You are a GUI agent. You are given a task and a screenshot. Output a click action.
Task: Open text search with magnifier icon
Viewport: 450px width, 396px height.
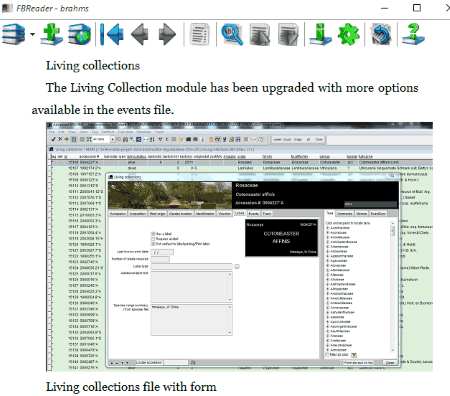click(x=232, y=34)
